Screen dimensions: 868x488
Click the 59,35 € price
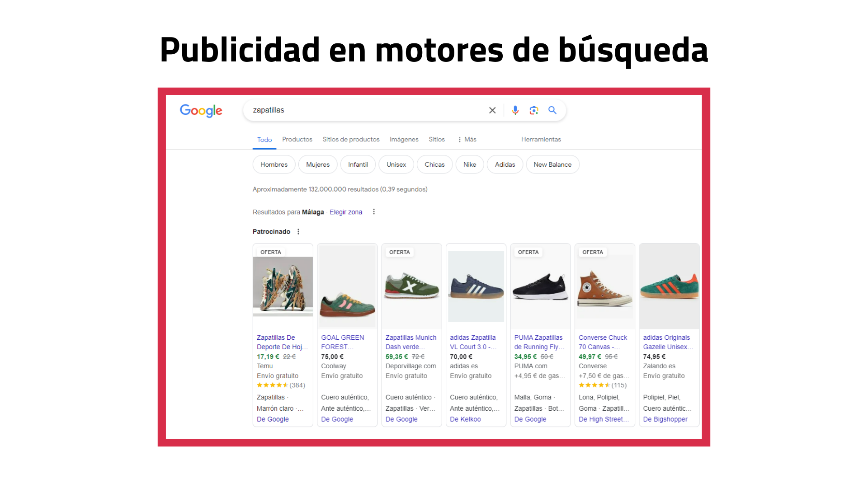point(396,357)
